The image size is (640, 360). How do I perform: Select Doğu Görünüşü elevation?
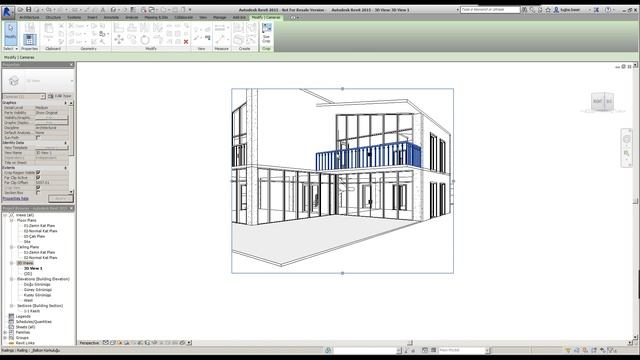(37, 284)
